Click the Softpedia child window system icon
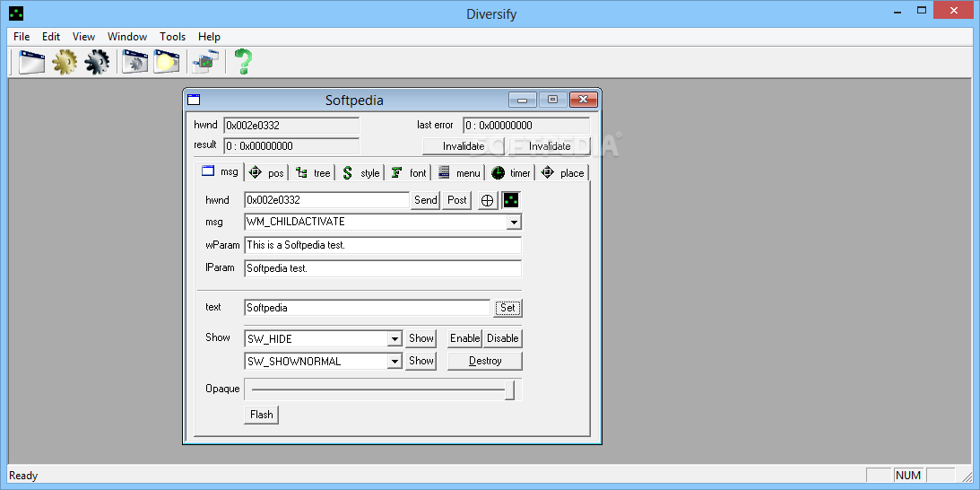Image resolution: width=980 pixels, height=490 pixels. (195, 100)
